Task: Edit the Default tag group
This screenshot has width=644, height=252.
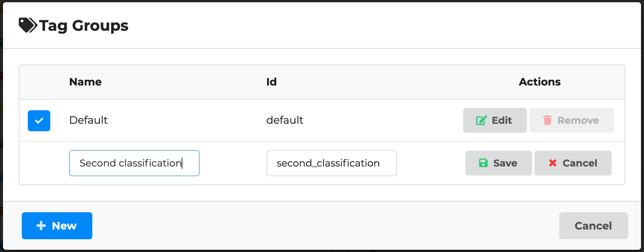Action: (x=495, y=120)
